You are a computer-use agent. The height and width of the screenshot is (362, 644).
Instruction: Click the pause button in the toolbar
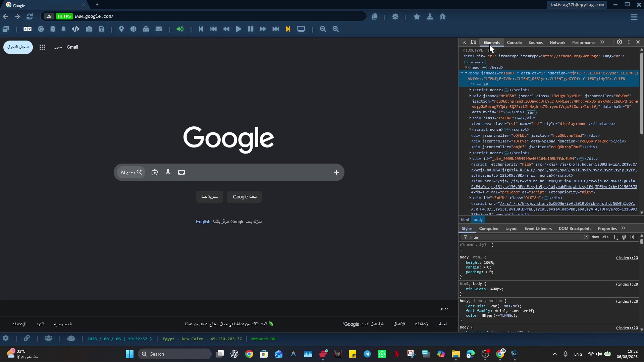pyautogui.click(x=251, y=29)
